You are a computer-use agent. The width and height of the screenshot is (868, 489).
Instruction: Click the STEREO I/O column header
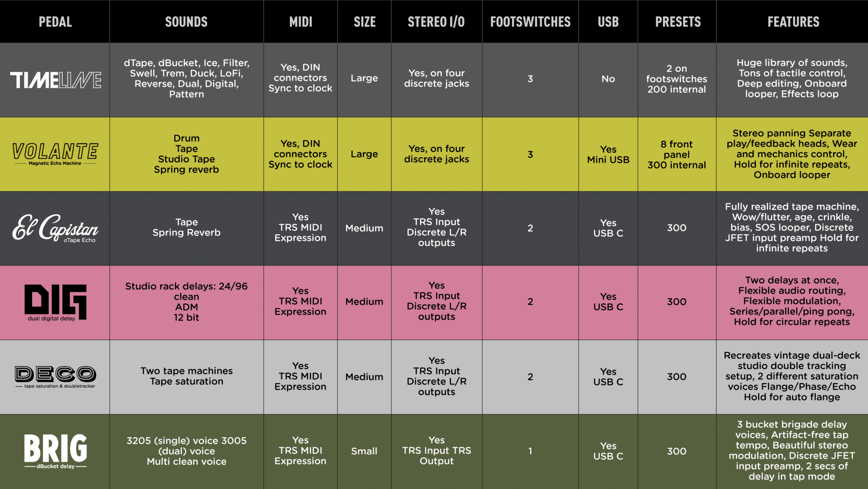(x=436, y=22)
